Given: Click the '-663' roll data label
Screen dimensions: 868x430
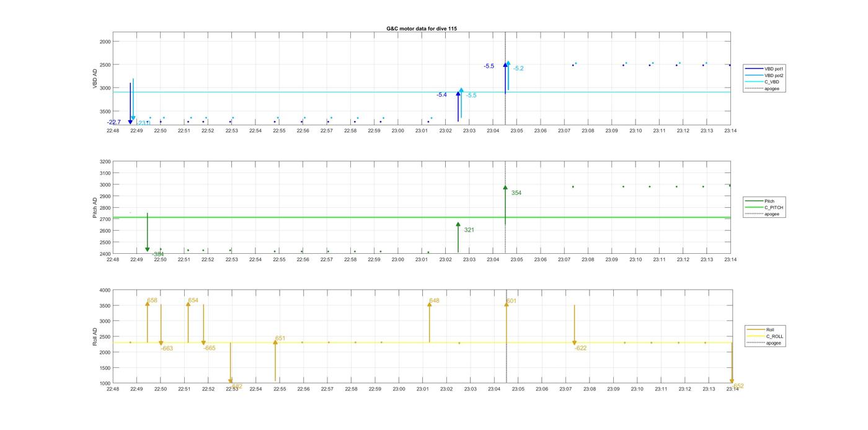Looking at the screenshot, I should tap(167, 349).
